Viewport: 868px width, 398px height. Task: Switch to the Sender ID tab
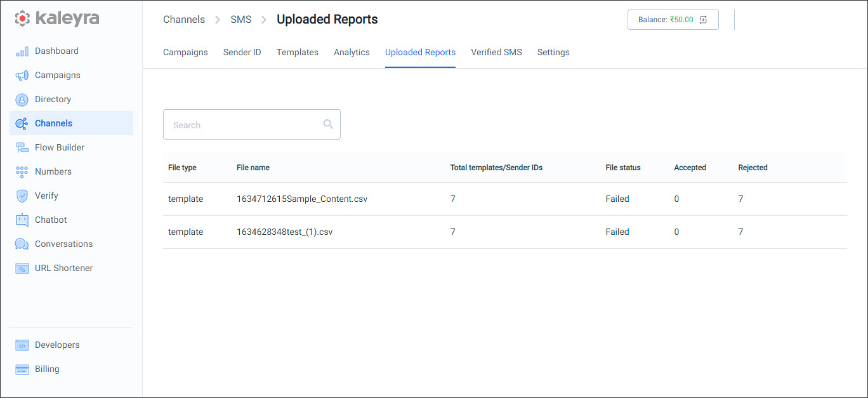click(242, 52)
